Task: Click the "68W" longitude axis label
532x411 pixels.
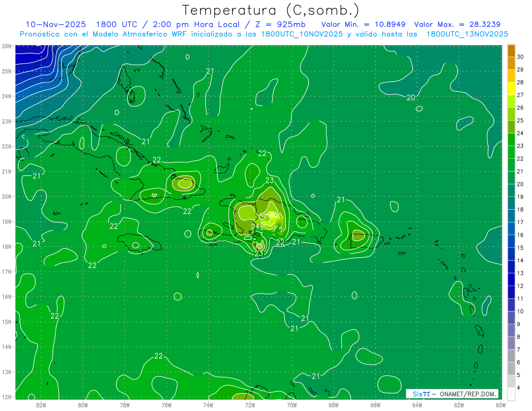Action: click(333, 405)
